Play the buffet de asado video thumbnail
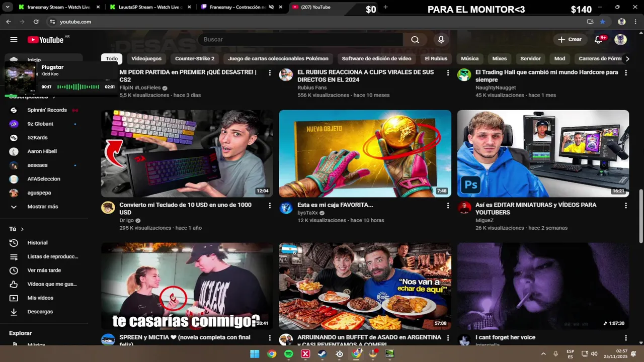644x362 pixels. 365,287
